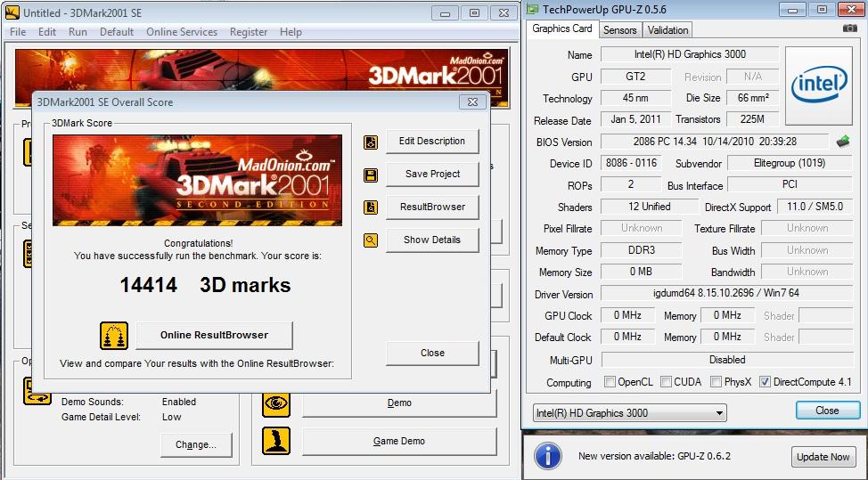Click the options icon beside Demo Sounds

pos(37,391)
